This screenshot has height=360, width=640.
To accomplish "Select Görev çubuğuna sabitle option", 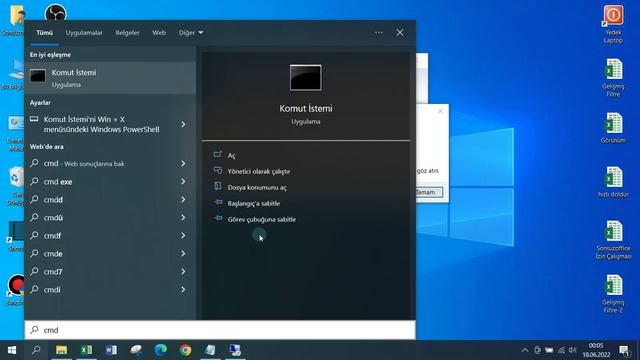I will point(262,219).
